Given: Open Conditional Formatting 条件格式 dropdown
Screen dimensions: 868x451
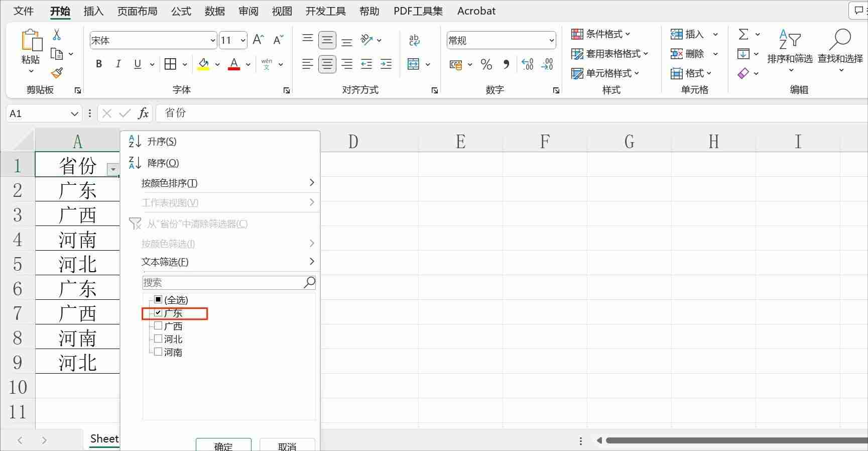Looking at the screenshot, I should pyautogui.click(x=600, y=34).
